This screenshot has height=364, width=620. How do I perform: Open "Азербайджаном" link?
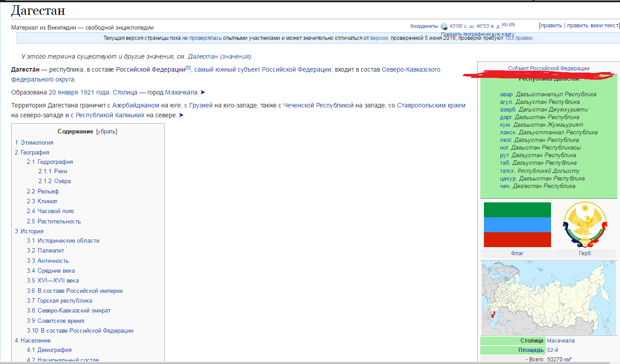coord(136,106)
